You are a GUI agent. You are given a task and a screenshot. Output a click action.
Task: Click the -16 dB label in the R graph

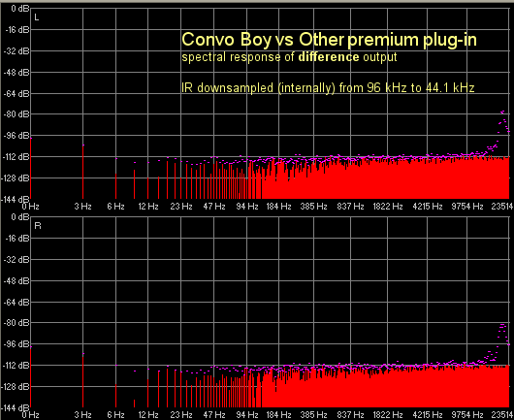[17, 239]
